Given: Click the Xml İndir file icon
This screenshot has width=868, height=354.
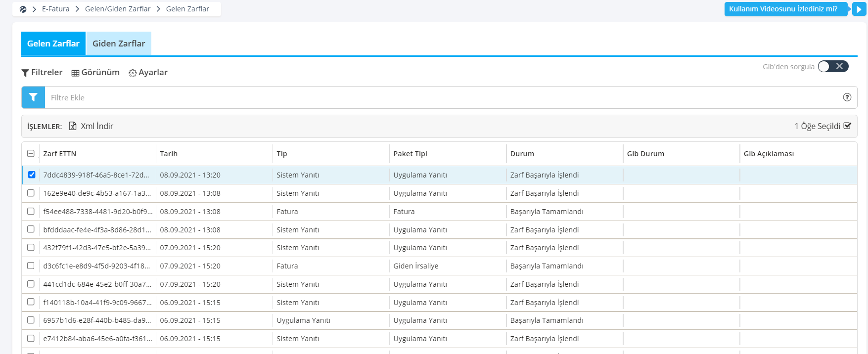Looking at the screenshot, I should coord(73,126).
